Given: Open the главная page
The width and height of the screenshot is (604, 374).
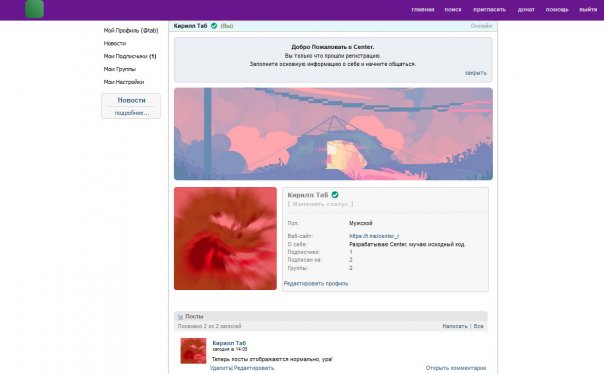Looking at the screenshot, I should tap(423, 10).
